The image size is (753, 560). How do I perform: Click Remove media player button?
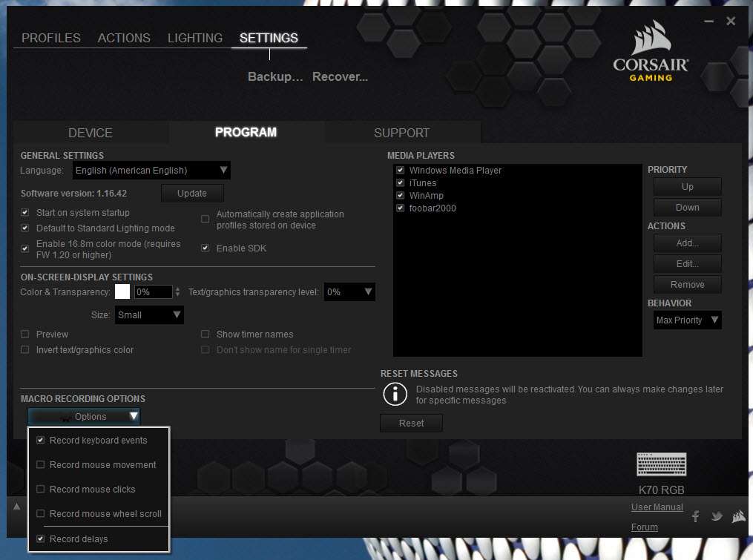click(x=687, y=284)
